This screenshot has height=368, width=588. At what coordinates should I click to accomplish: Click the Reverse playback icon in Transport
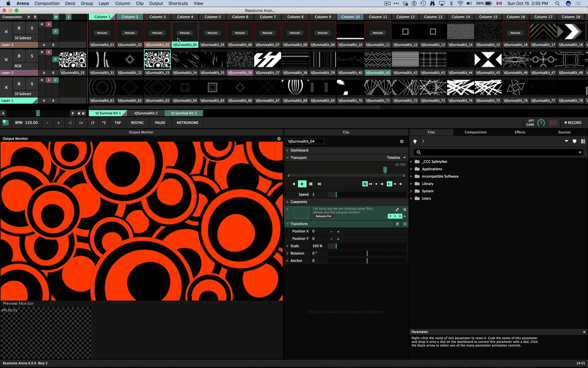coord(293,184)
